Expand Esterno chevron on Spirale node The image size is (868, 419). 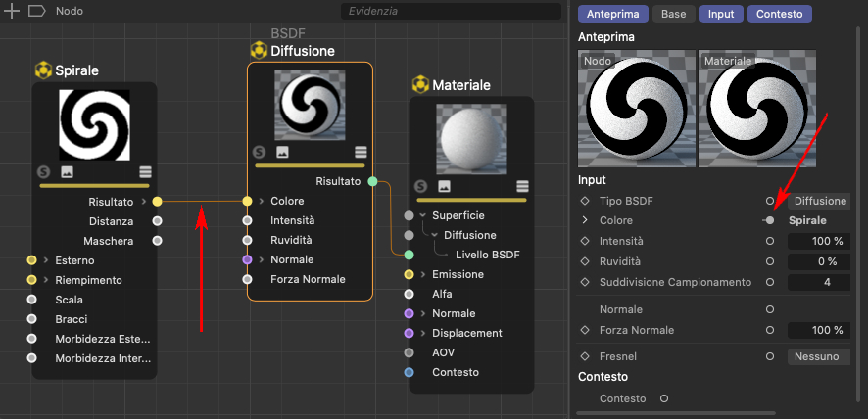tap(45, 260)
